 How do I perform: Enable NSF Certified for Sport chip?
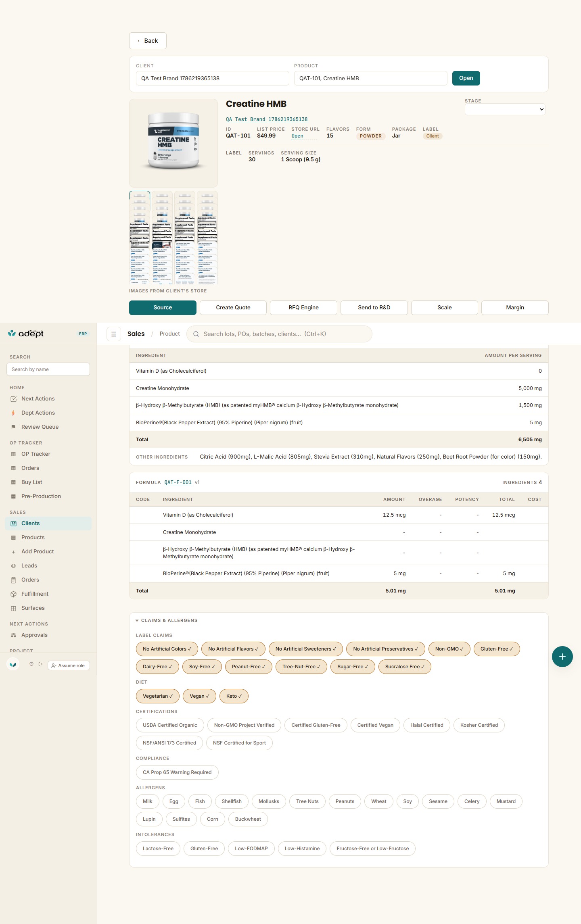239,743
